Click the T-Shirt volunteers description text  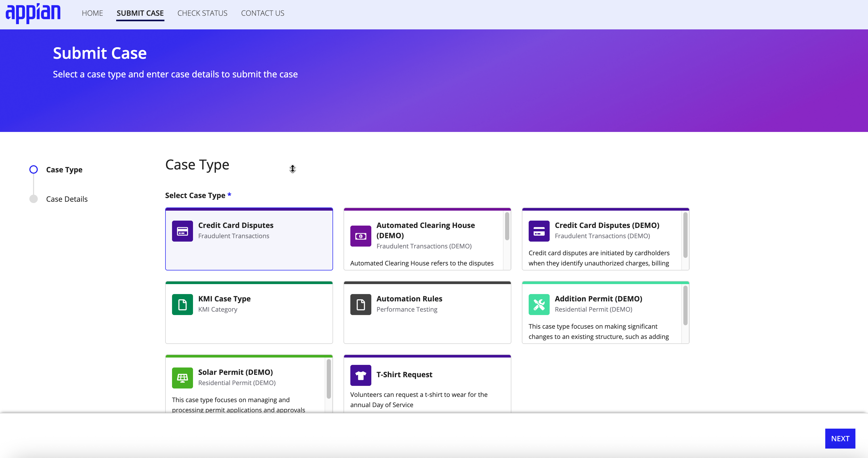click(419, 400)
